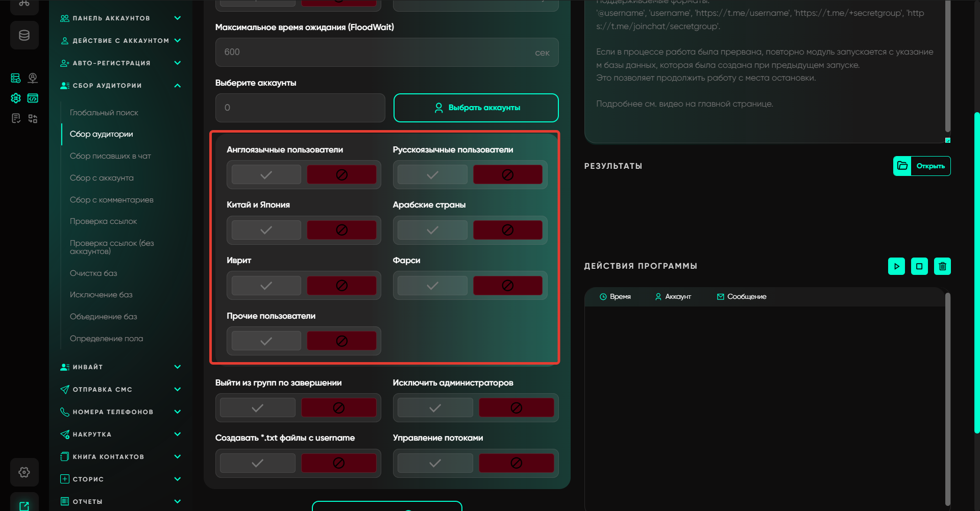
Task: Select the Сбор писавших в чат item
Action: point(110,156)
